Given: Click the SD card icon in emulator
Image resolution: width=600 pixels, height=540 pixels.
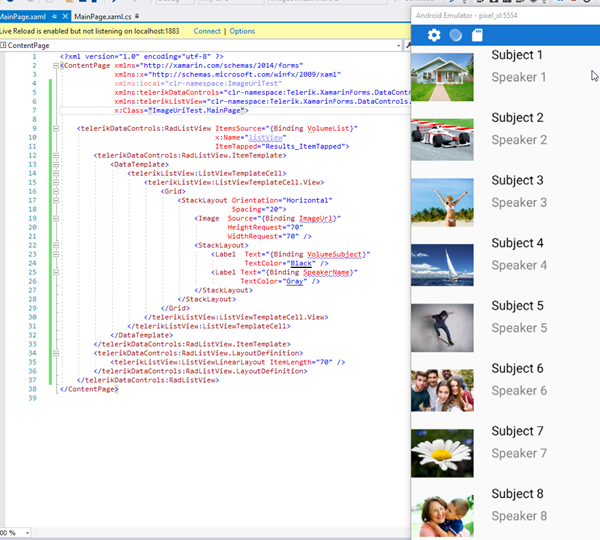Looking at the screenshot, I should [x=477, y=35].
